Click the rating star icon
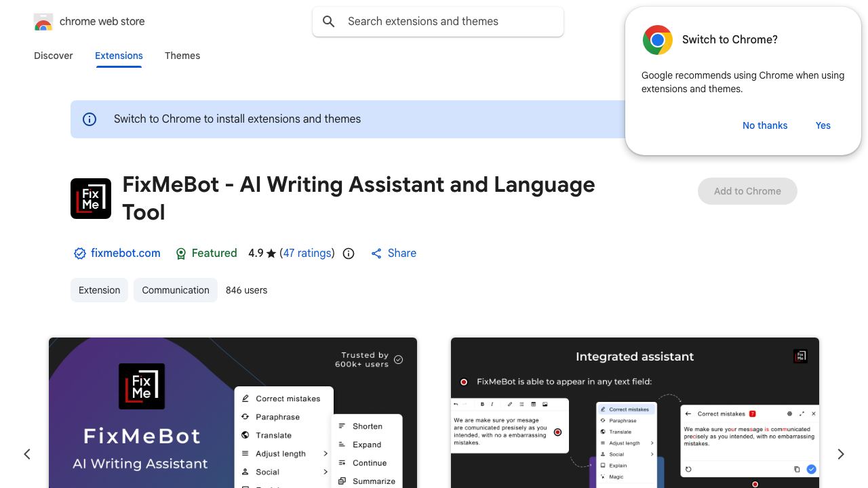 [x=271, y=253]
